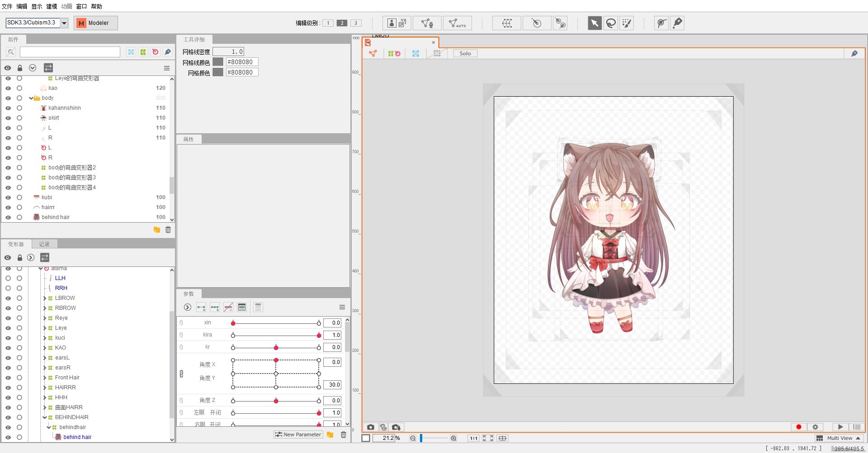This screenshot has height=453, width=868.
Task: Select the manual mesh edit tool
Action: click(427, 23)
